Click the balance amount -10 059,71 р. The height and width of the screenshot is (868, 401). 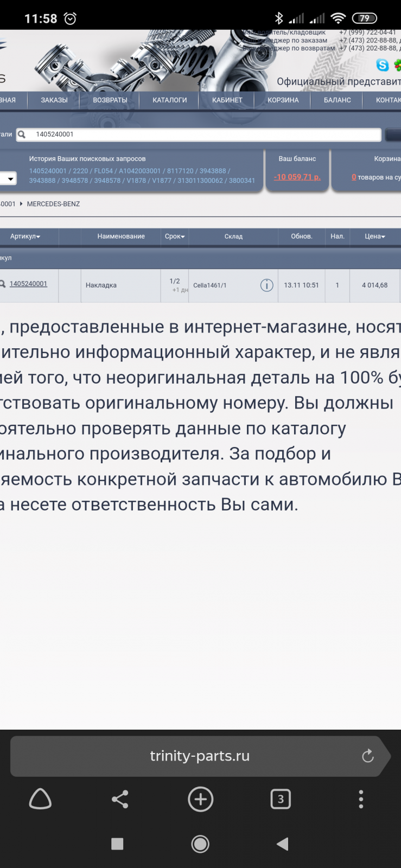(297, 177)
